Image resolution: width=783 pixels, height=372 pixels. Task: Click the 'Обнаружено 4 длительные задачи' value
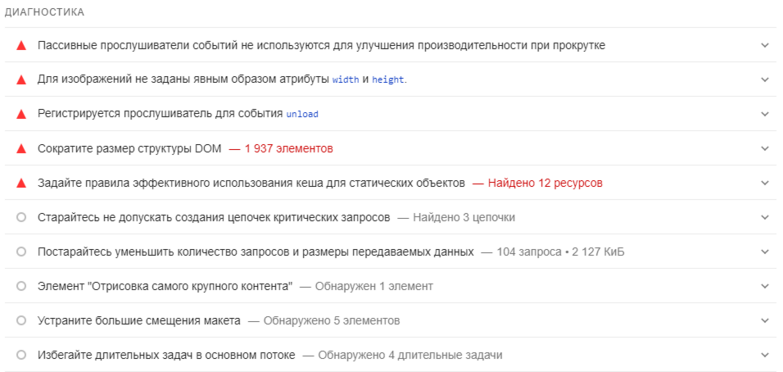pos(410,356)
